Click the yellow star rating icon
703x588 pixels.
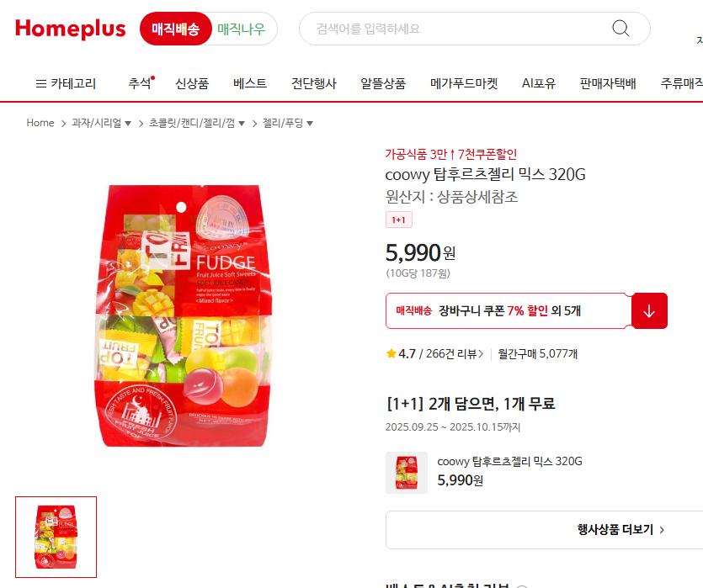click(391, 354)
